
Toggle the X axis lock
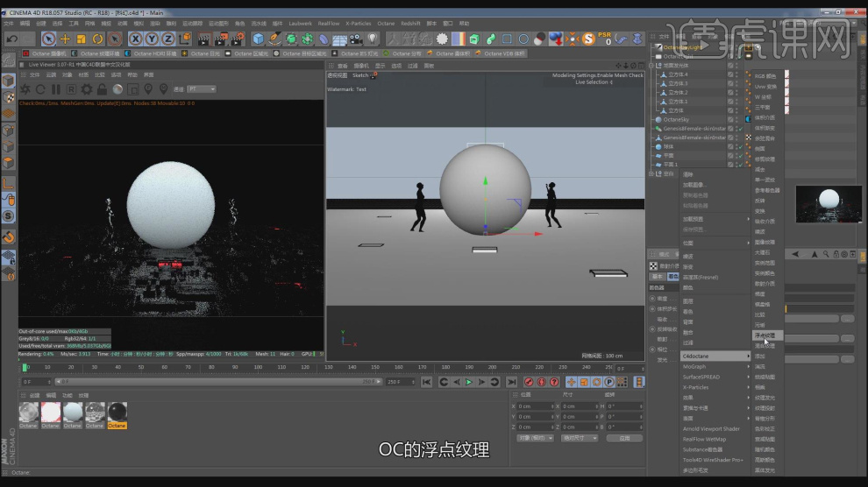point(137,39)
